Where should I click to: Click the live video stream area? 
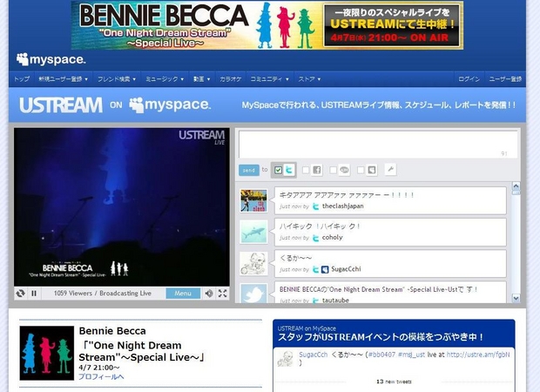click(122, 207)
